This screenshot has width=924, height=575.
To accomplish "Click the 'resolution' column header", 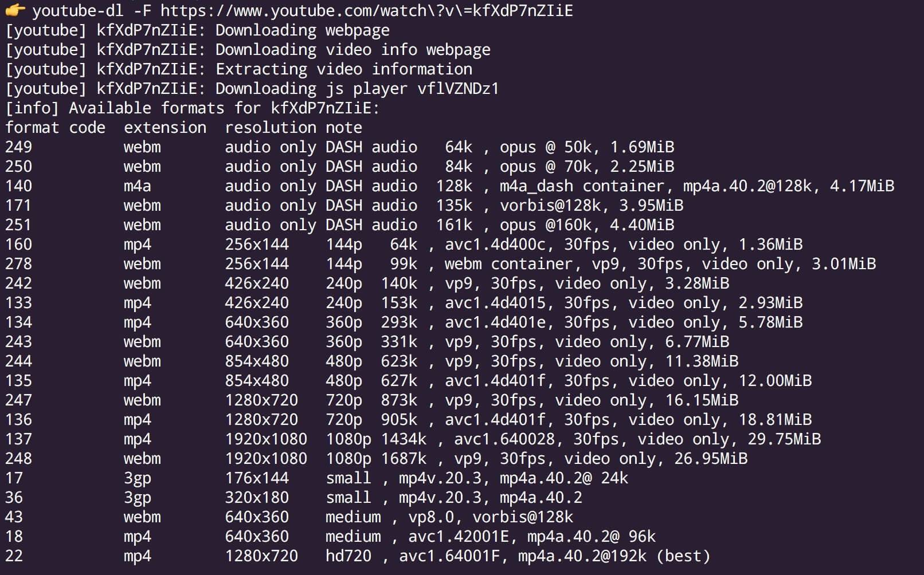I will coord(271,128).
